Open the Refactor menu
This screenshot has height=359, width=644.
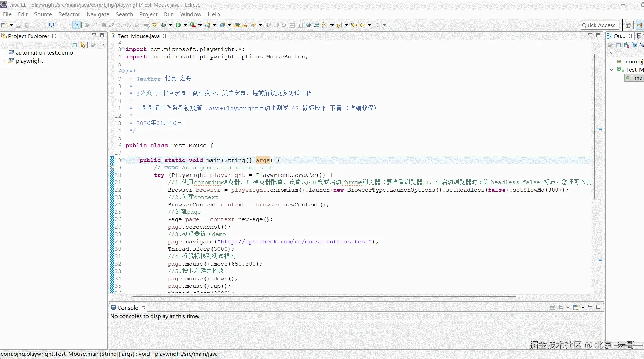(69, 14)
